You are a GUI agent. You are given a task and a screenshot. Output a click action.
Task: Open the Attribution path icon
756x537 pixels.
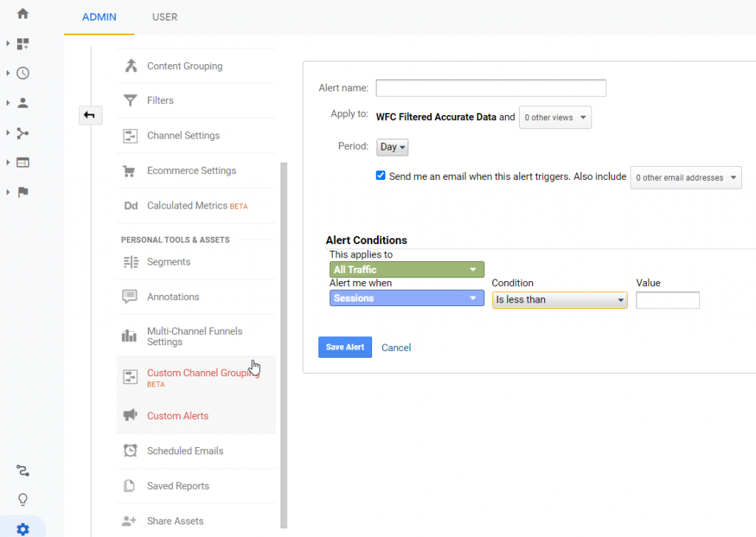(x=23, y=471)
